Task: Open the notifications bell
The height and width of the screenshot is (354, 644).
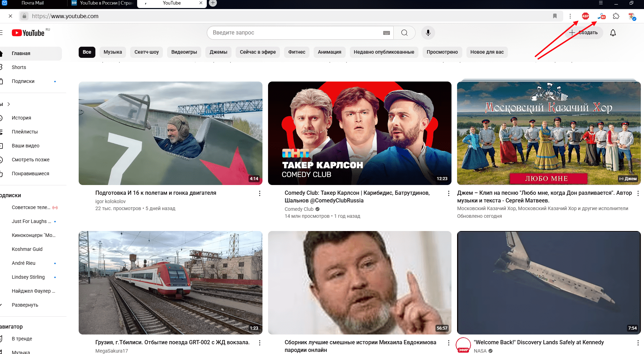Action: (x=613, y=33)
